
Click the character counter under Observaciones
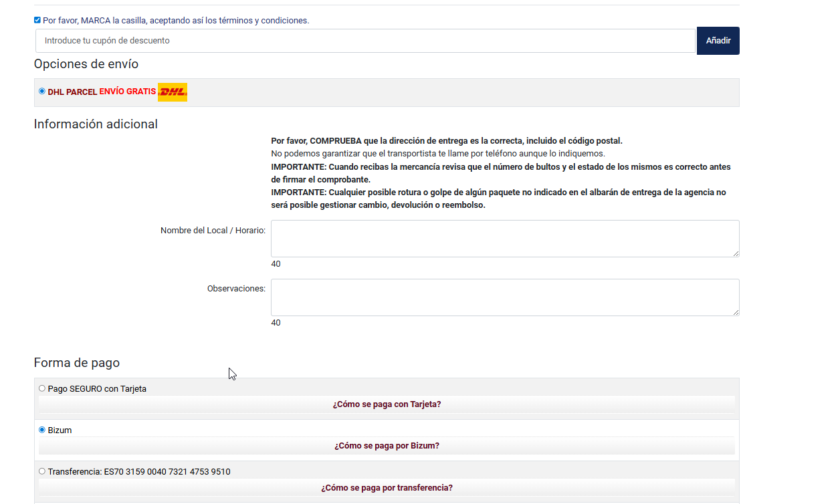(x=276, y=323)
